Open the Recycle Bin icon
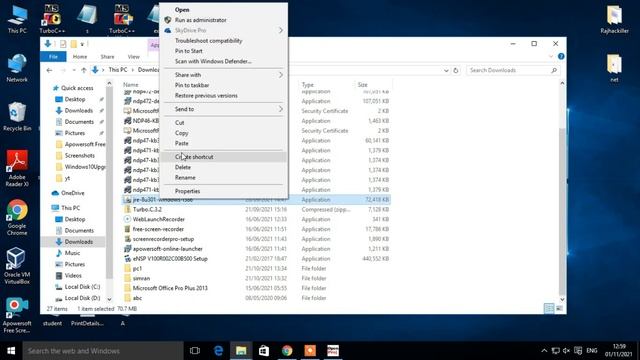 [x=17, y=117]
